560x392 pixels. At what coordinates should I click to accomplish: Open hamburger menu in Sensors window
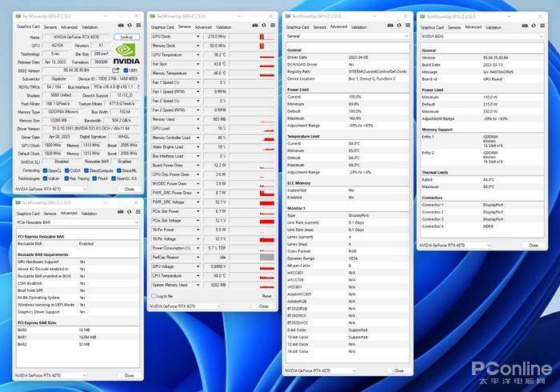tap(273, 26)
